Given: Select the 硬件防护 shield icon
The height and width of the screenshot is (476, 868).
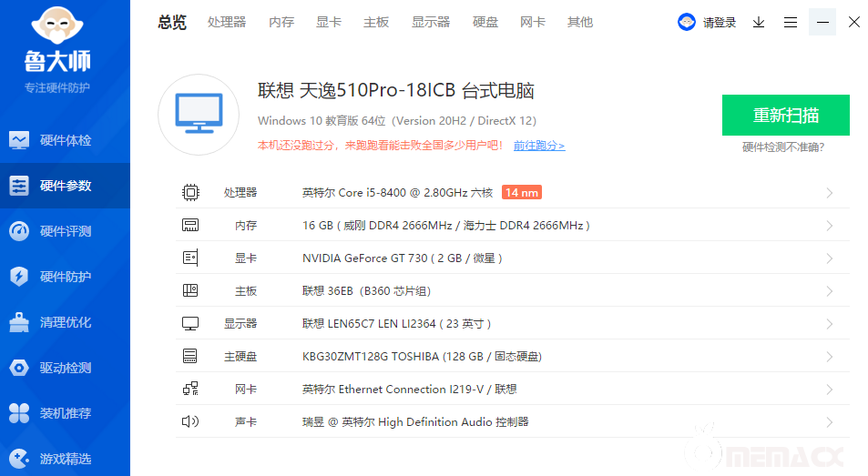Looking at the screenshot, I should 19,277.
